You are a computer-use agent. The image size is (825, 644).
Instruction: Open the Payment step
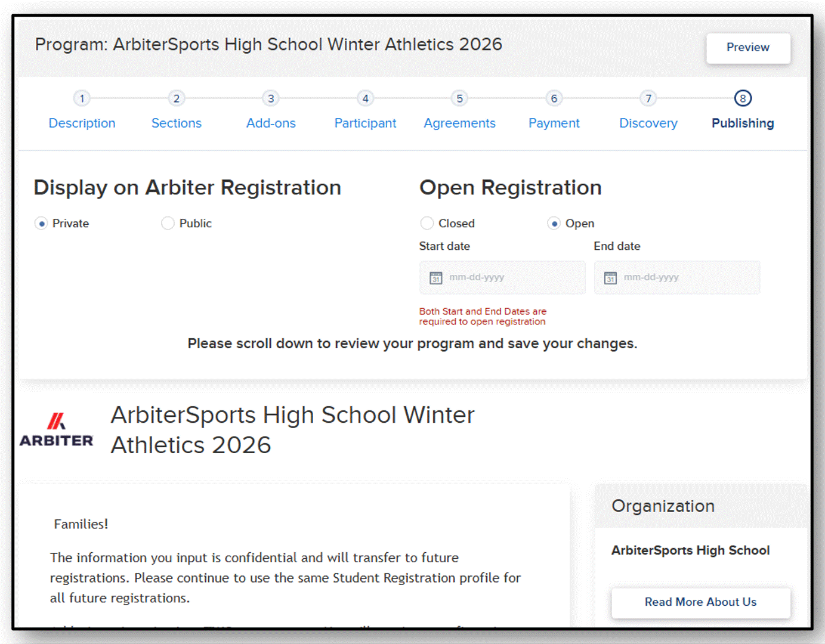(554, 123)
